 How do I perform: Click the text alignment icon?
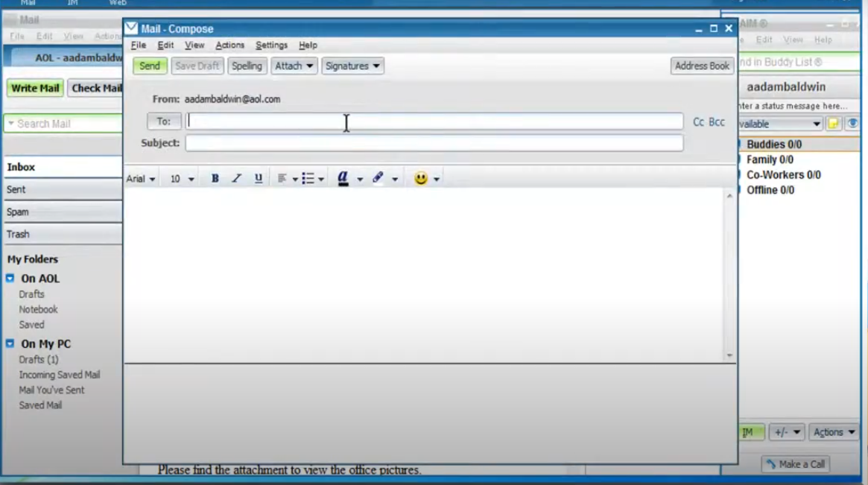click(x=282, y=178)
